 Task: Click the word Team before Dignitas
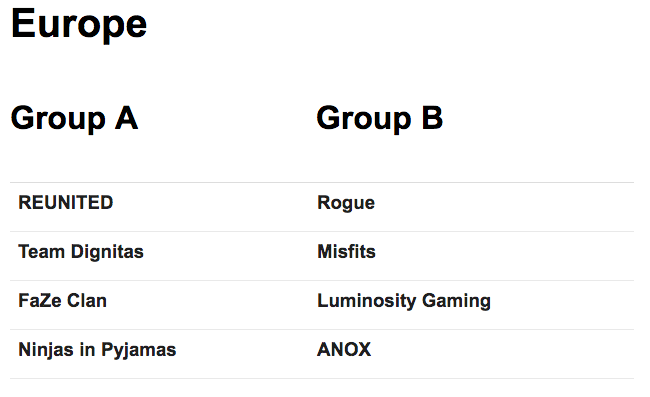coord(41,252)
